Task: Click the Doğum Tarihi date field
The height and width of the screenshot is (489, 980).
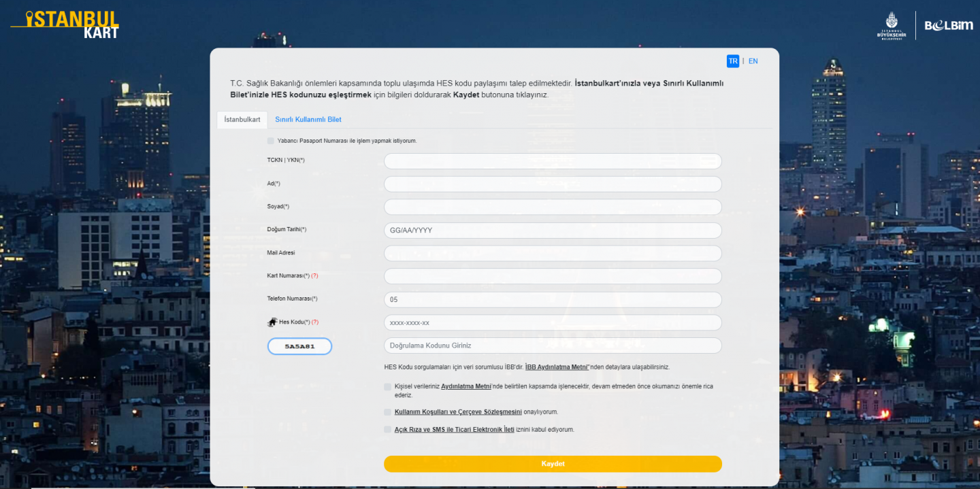Action: (553, 231)
